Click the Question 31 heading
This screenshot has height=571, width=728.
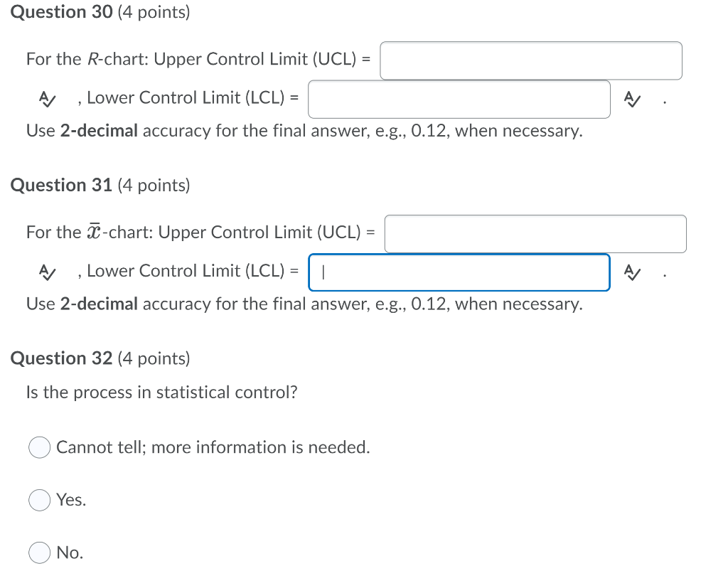tap(62, 185)
